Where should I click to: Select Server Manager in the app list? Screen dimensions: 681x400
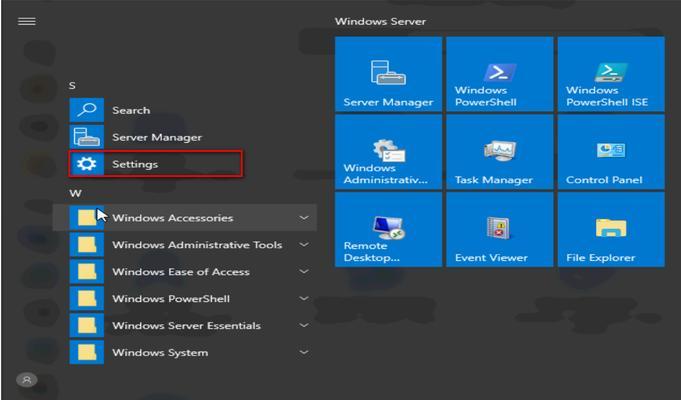pyautogui.click(x=191, y=137)
